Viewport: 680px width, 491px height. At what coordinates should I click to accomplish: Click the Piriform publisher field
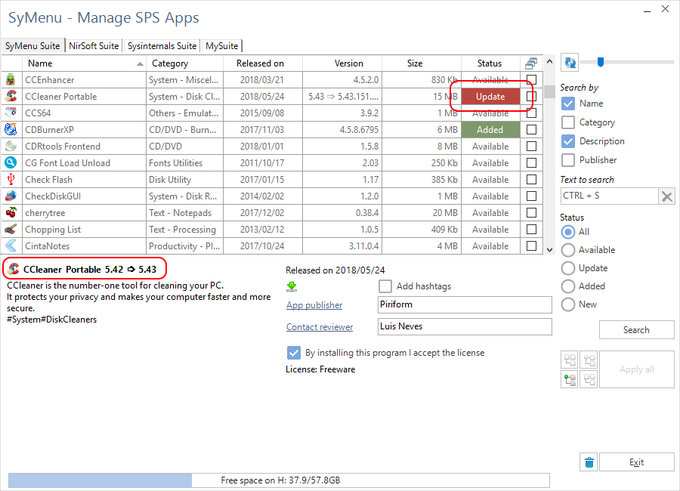(465, 304)
